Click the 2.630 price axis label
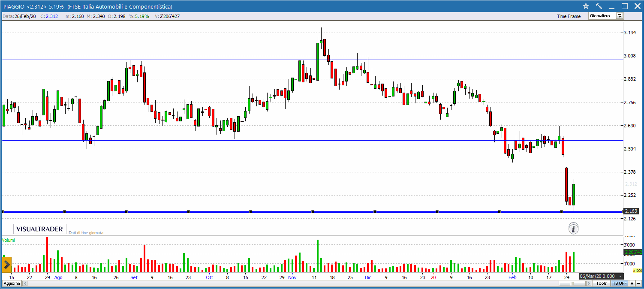The height and width of the screenshot is (289, 644). pos(630,126)
